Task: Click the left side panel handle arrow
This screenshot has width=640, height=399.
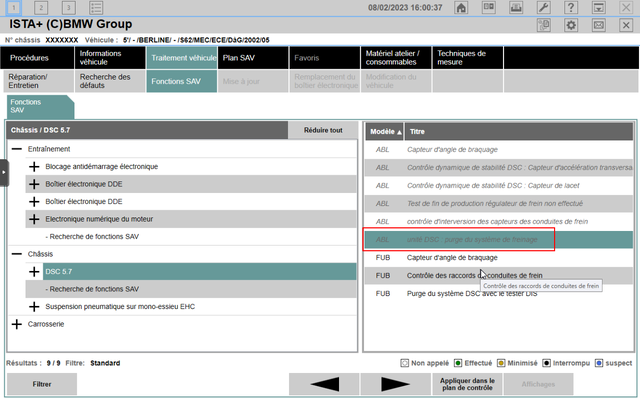Action: (x=4, y=173)
